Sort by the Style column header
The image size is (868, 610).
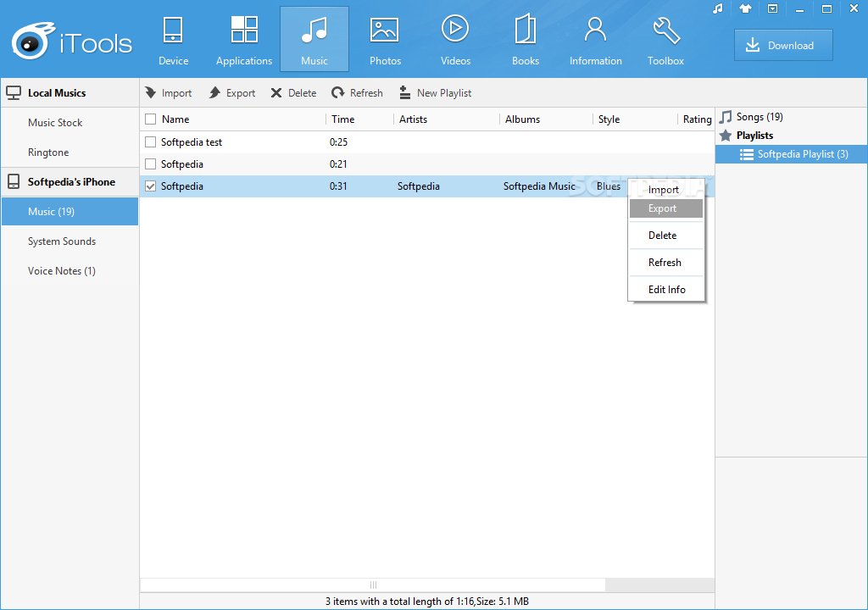pyautogui.click(x=609, y=119)
